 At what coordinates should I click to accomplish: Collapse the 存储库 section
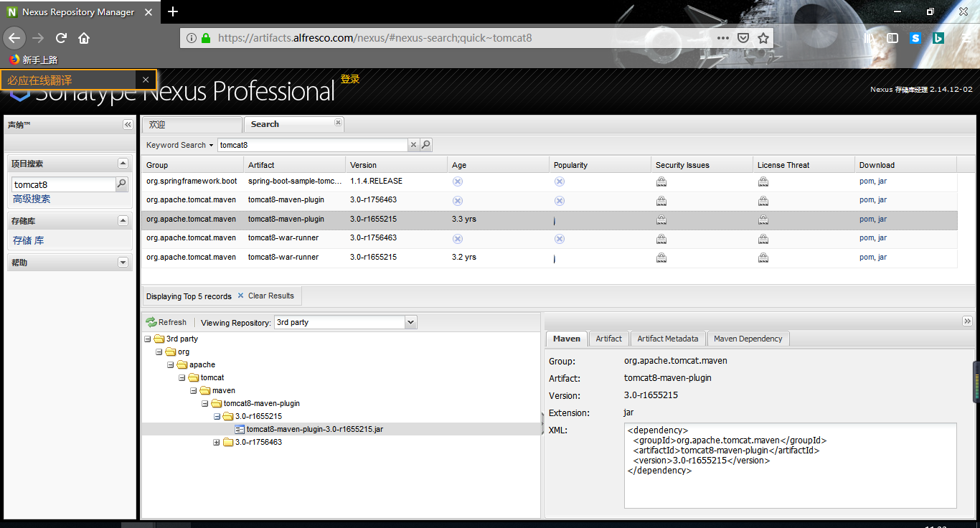(x=123, y=221)
